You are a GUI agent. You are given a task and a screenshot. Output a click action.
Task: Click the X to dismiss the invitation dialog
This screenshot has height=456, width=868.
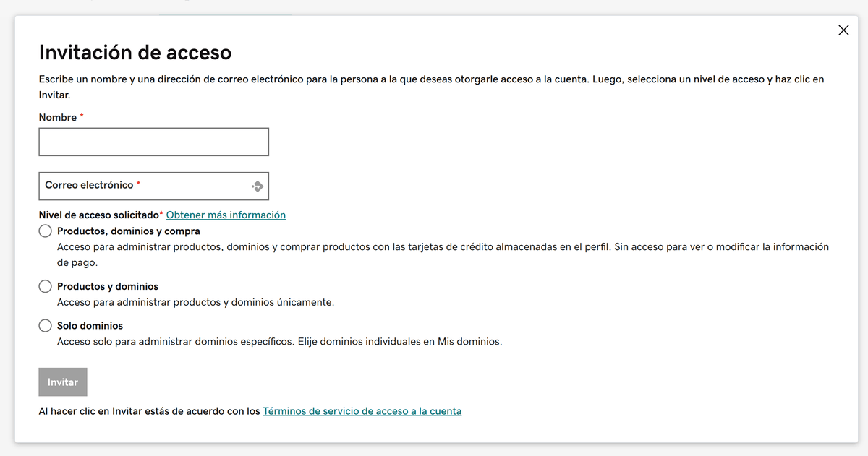(x=843, y=30)
